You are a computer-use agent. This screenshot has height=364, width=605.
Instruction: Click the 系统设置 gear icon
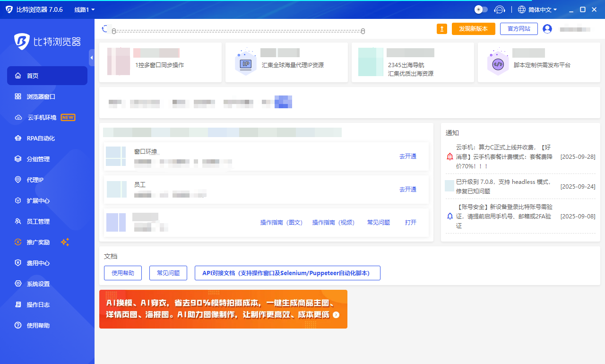18,284
